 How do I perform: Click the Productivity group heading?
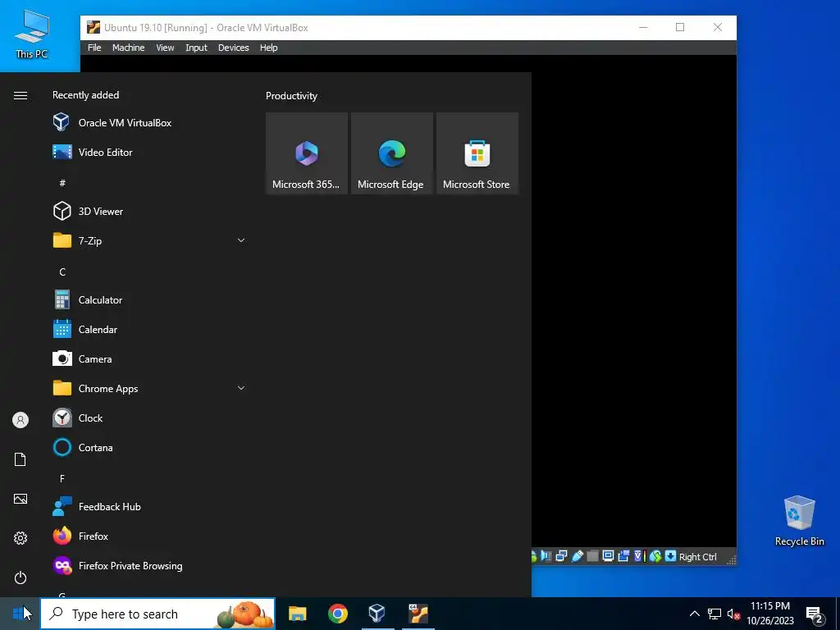291,96
